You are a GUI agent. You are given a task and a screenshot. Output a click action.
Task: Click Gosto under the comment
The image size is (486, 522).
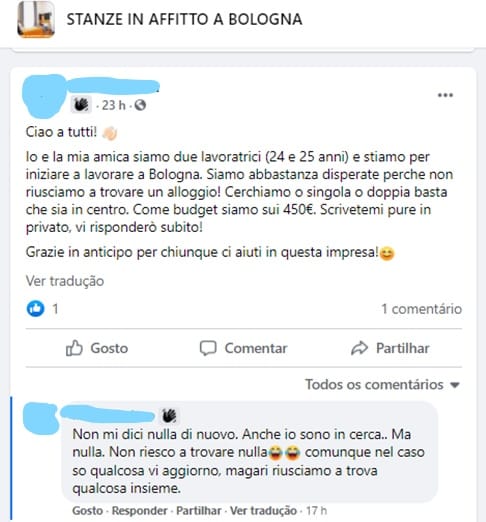pos(88,511)
